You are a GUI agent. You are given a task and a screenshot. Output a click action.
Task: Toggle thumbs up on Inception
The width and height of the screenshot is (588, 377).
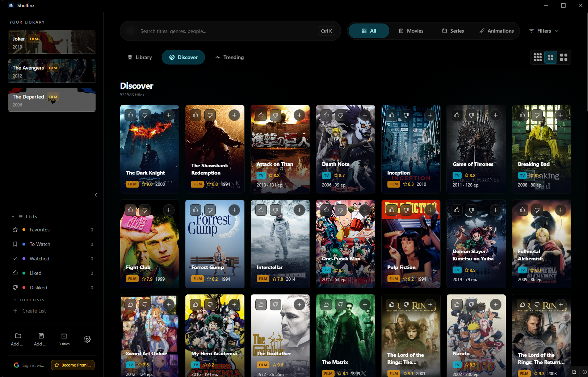coord(392,115)
